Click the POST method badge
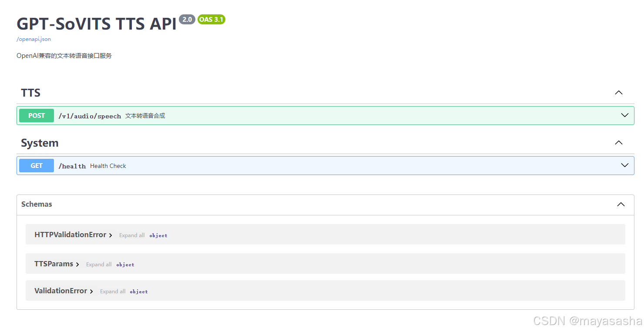The width and height of the screenshot is (644, 332). point(37,116)
